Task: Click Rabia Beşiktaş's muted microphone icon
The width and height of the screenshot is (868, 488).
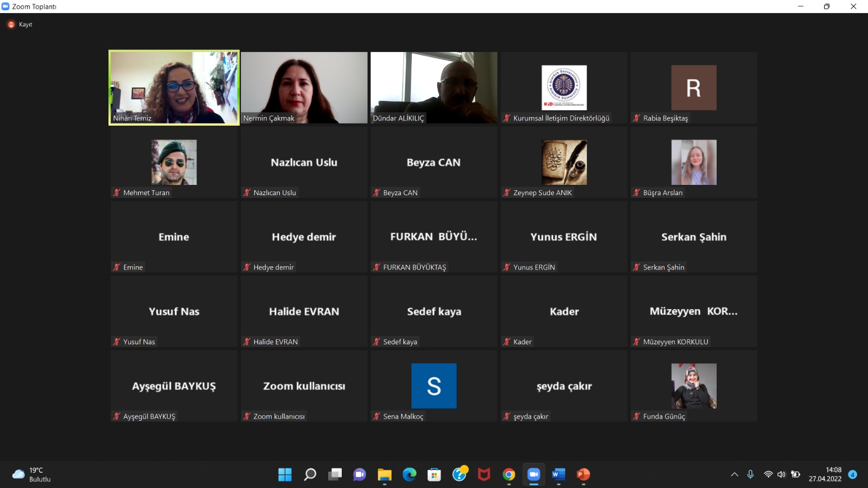Action: point(636,118)
